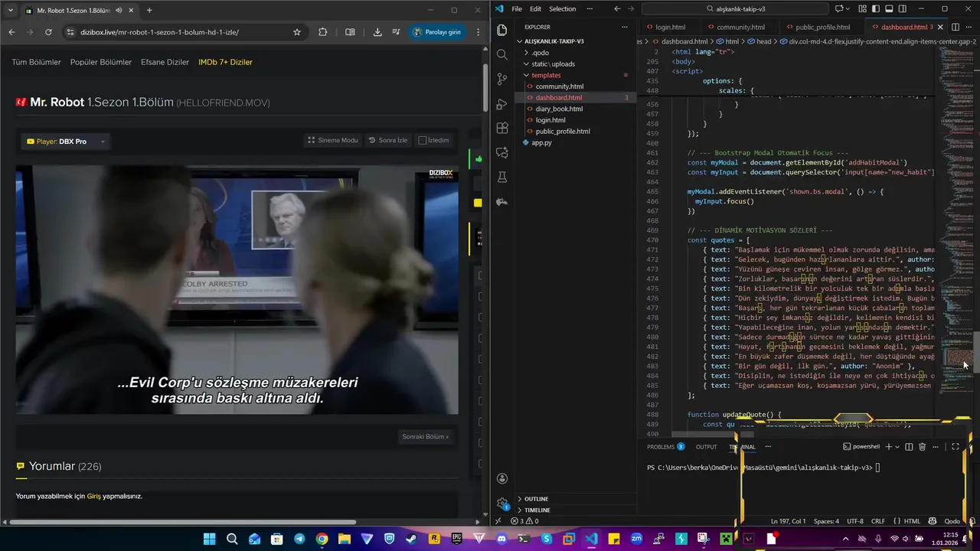Open Chrome media control icon

click(396, 32)
